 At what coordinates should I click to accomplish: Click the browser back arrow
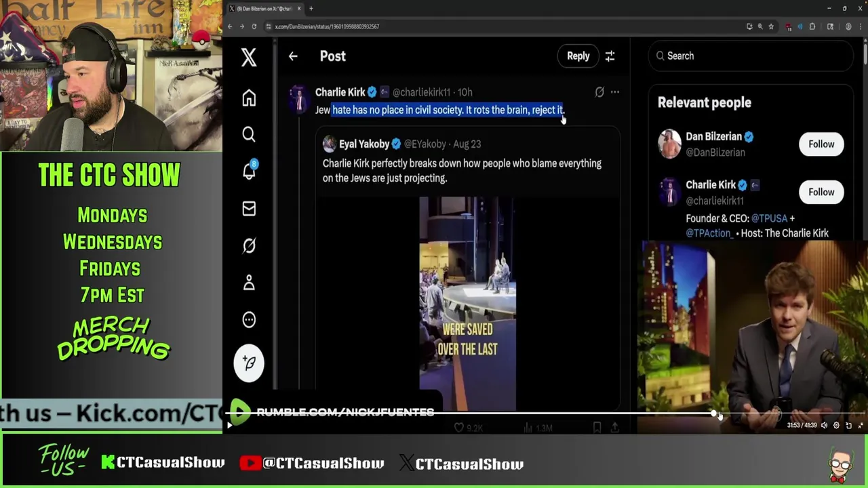[230, 26]
